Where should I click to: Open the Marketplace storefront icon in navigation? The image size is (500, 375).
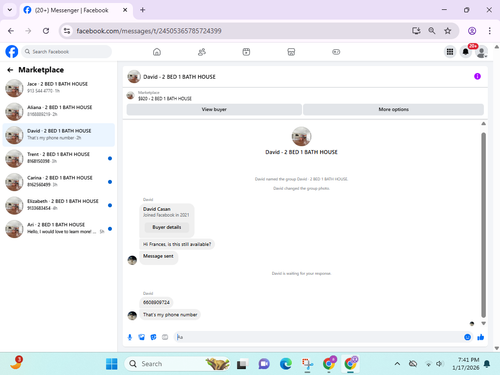tap(291, 52)
